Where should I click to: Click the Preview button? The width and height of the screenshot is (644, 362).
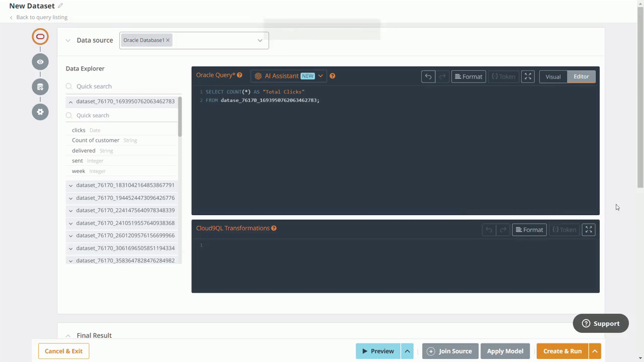378,351
